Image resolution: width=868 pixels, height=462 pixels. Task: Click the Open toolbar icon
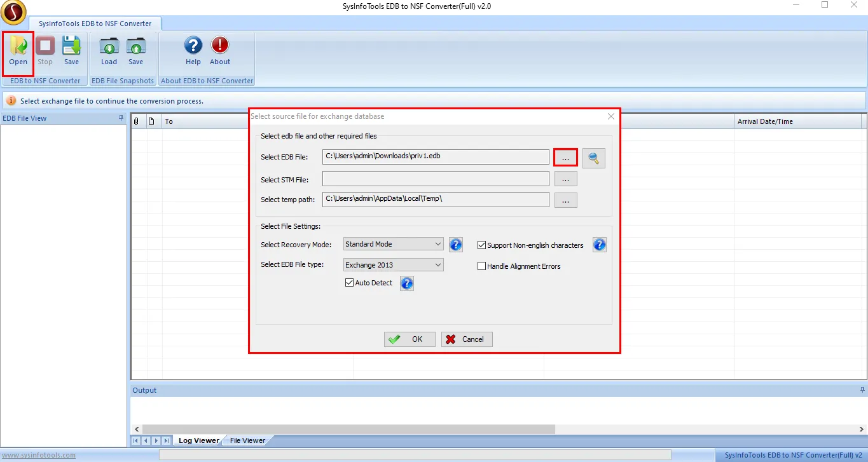(x=18, y=51)
